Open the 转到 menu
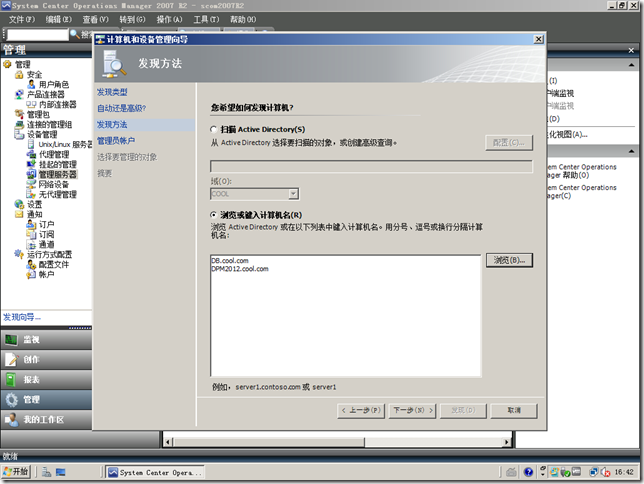Viewport: 644px width, 484px height. tap(133, 19)
